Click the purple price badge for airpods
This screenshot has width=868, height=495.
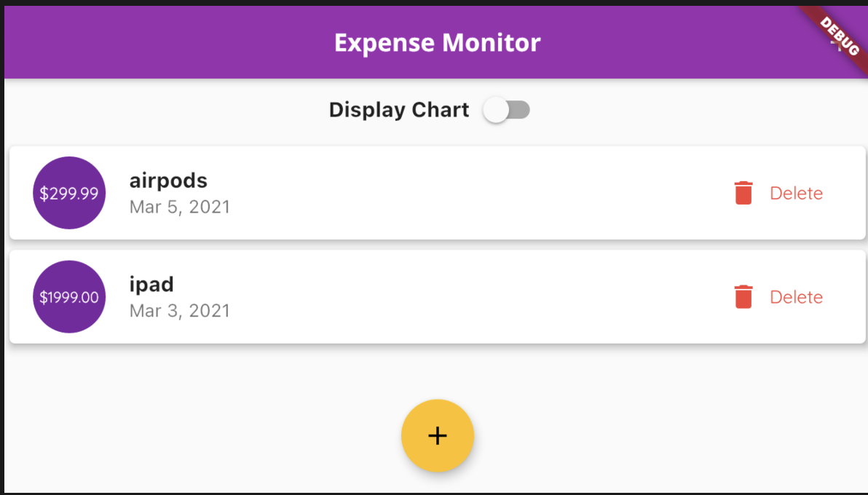coord(69,192)
